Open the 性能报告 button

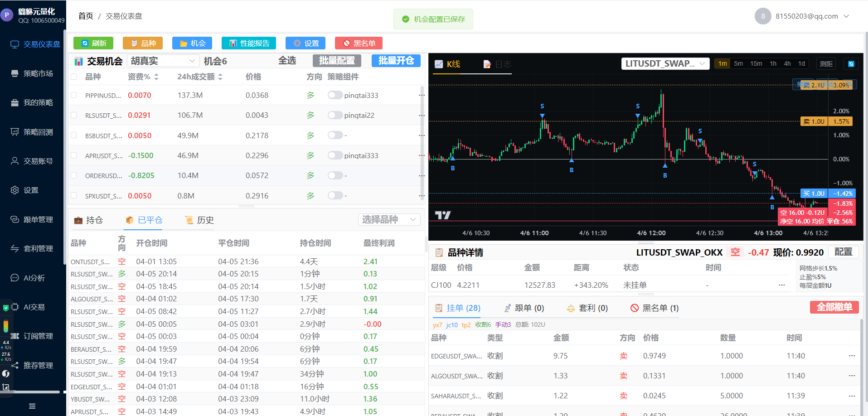pyautogui.click(x=249, y=43)
